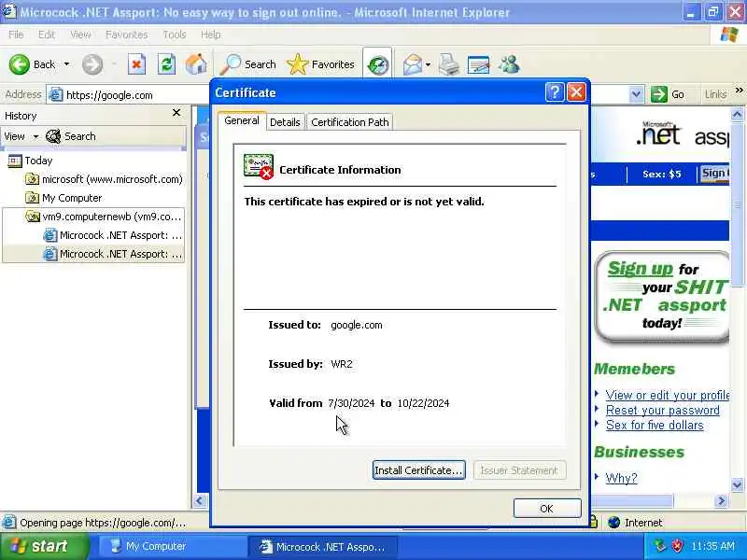Open the Help menu
This screenshot has height=560, width=747.
coord(210,35)
